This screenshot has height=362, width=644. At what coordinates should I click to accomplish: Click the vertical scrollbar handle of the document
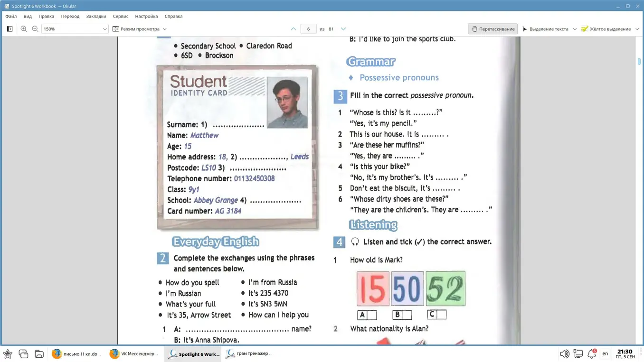pyautogui.click(x=639, y=62)
